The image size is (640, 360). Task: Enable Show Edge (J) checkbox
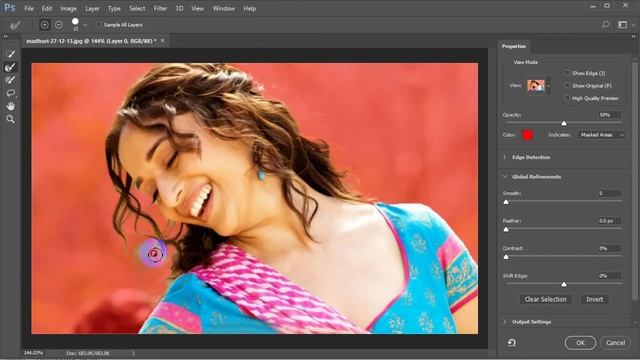(x=567, y=73)
